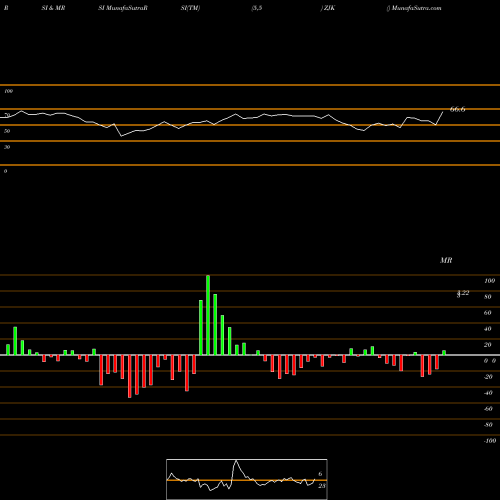500x500 pixels.
Task: Click the 'SI MunafaSutraR' header text
Action: click(123, 8)
